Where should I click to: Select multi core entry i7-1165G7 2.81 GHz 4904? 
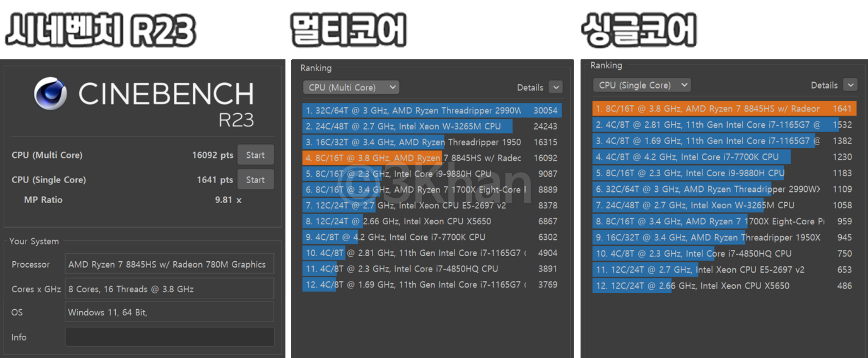tap(432, 253)
